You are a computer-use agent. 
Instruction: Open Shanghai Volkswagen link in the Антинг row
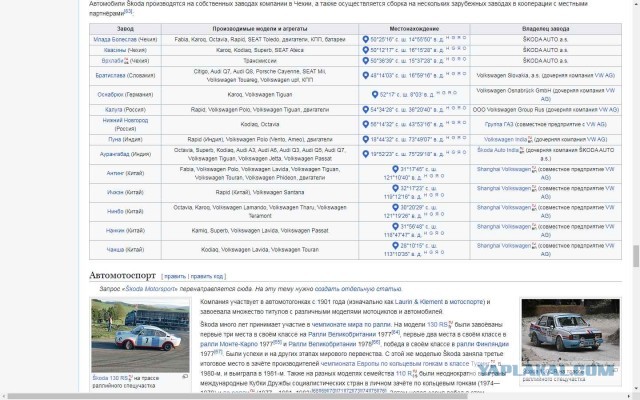tap(504, 169)
